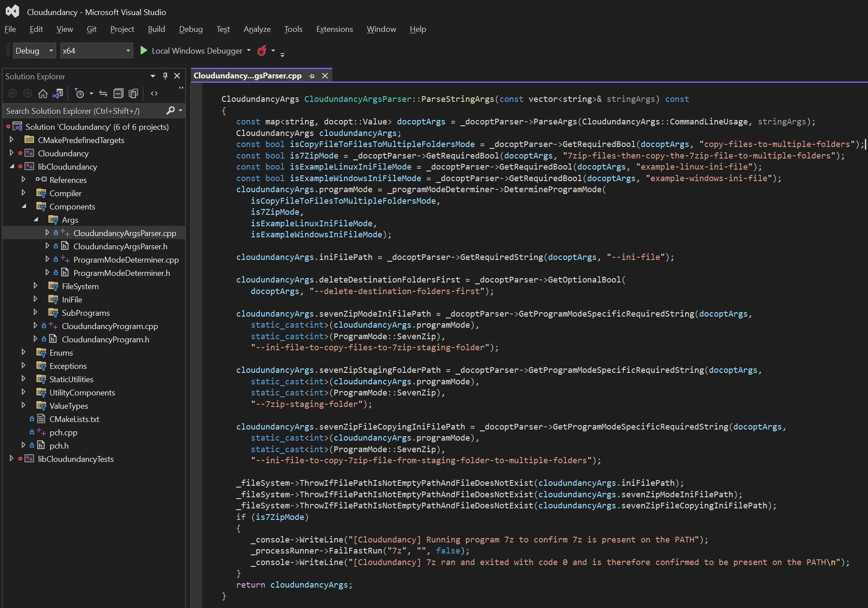Click the Solution Explorer search magnifier icon

pos(171,111)
